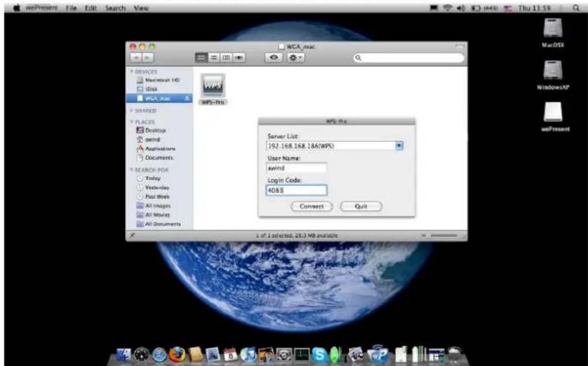Click the User Name field

pyautogui.click(x=296, y=168)
